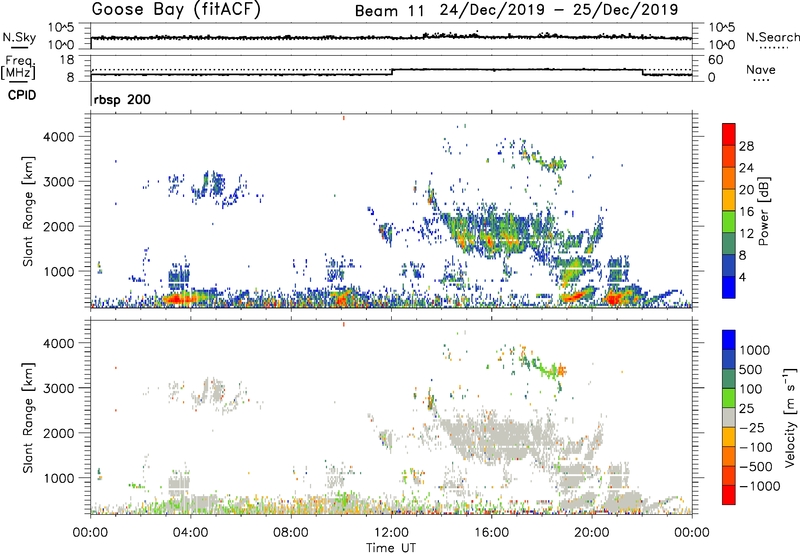Click the '18' frequency axis tick

coord(67,60)
